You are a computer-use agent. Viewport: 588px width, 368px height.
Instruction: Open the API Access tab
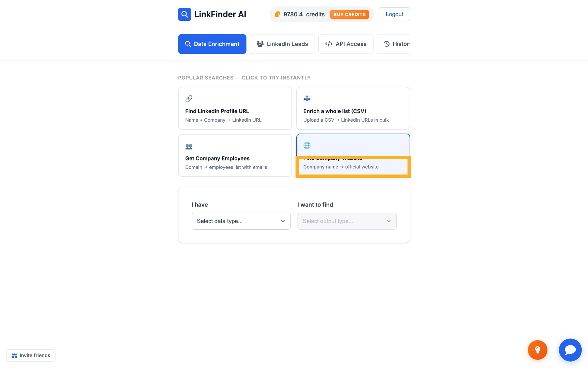pos(346,44)
